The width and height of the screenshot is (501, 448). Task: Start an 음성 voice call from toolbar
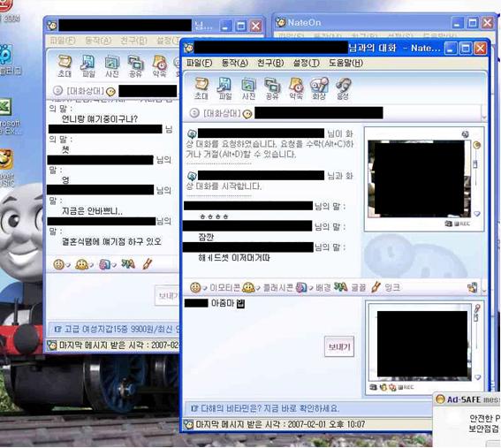click(343, 88)
